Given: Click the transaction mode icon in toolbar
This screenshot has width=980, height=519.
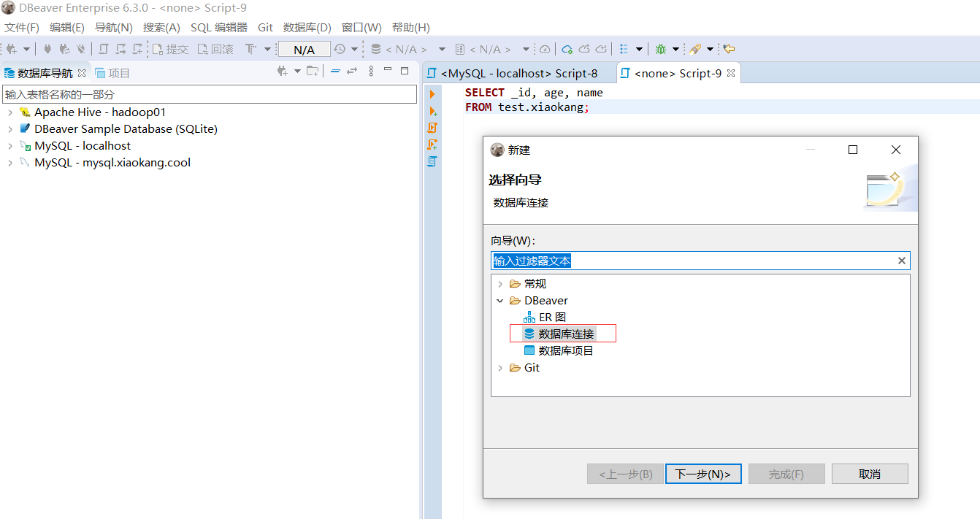Looking at the screenshot, I should [x=250, y=49].
